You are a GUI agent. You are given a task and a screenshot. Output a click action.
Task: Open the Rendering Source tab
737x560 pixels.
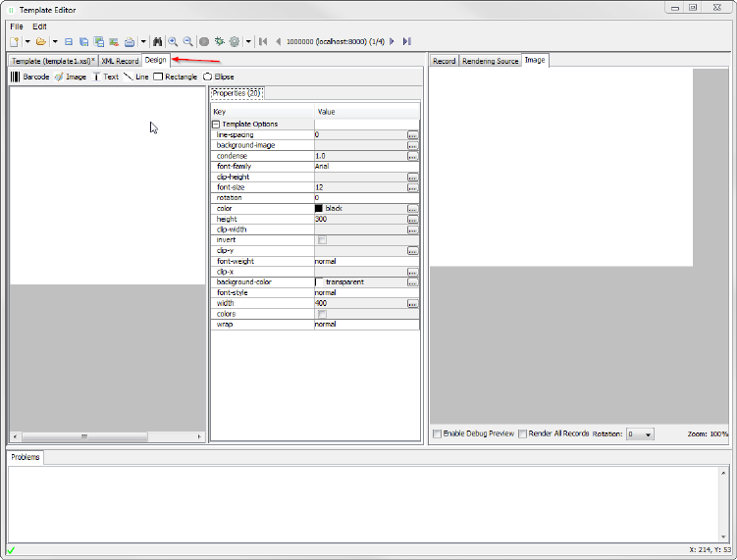tap(491, 61)
